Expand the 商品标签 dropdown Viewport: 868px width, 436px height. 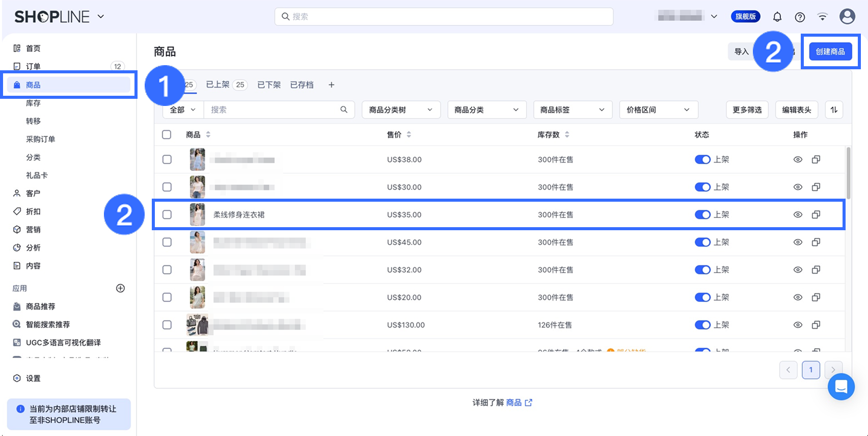point(572,110)
